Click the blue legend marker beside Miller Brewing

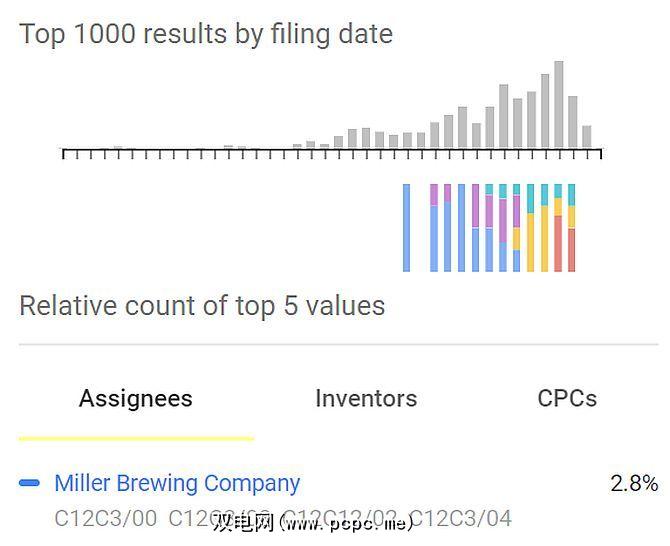tap(29, 484)
